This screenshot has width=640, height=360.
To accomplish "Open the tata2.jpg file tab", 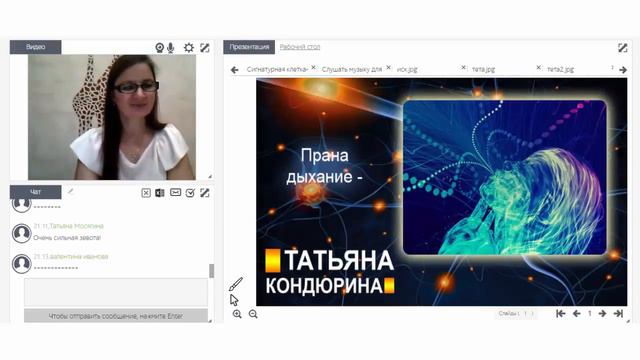I will [x=560, y=69].
